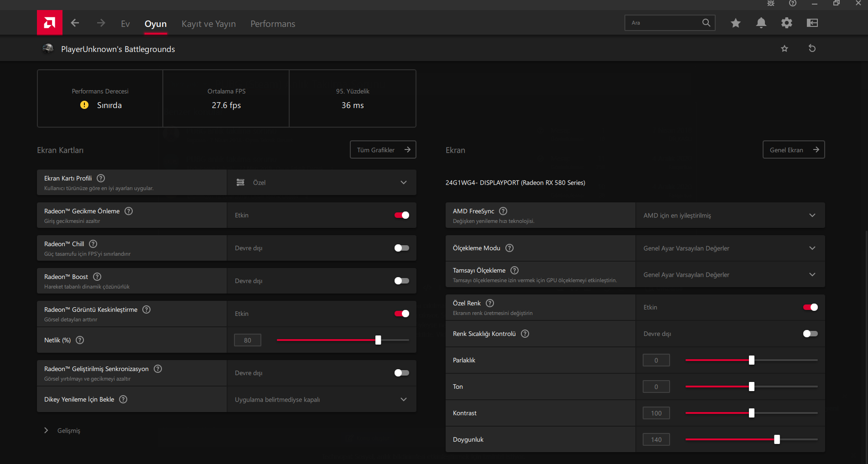Click the Doygunluk slider handle
Viewport: 868px width, 464px height.
[777, 439]
